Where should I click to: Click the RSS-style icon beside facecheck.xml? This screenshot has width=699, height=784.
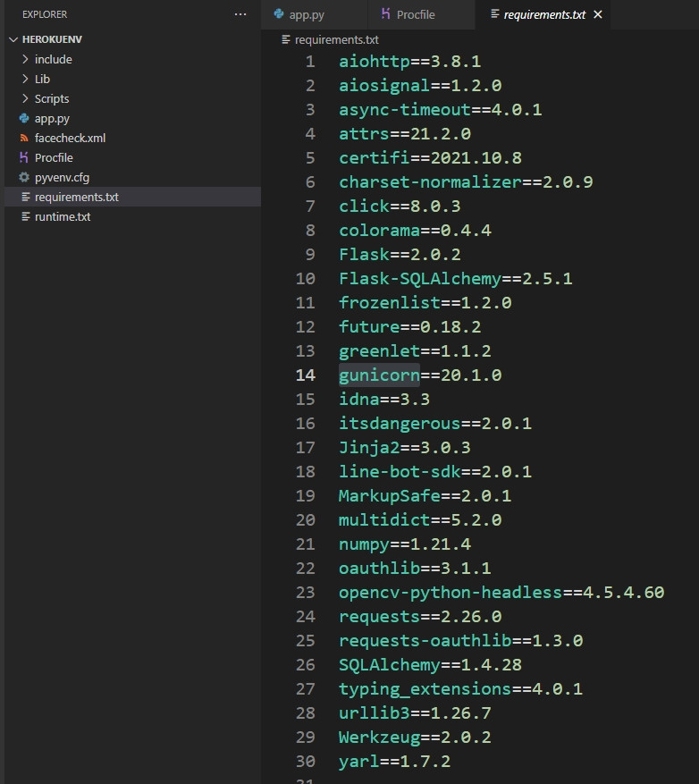[x=24, y=138]
